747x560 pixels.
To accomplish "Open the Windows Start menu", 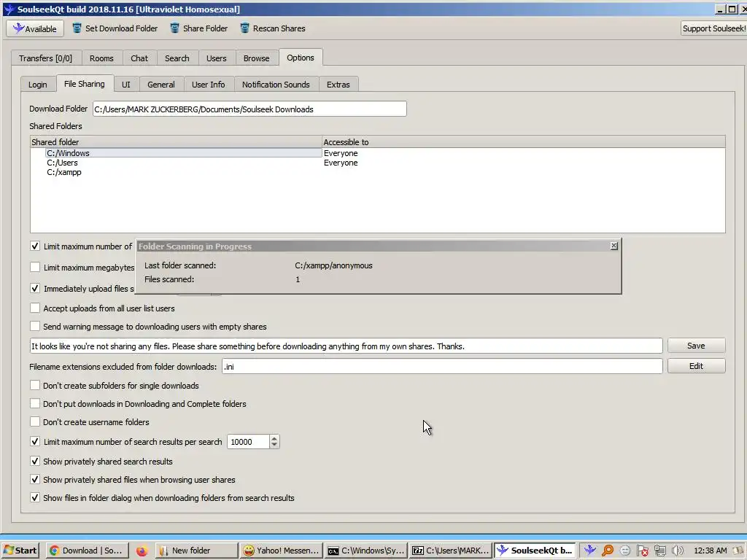I will [20, 551].
